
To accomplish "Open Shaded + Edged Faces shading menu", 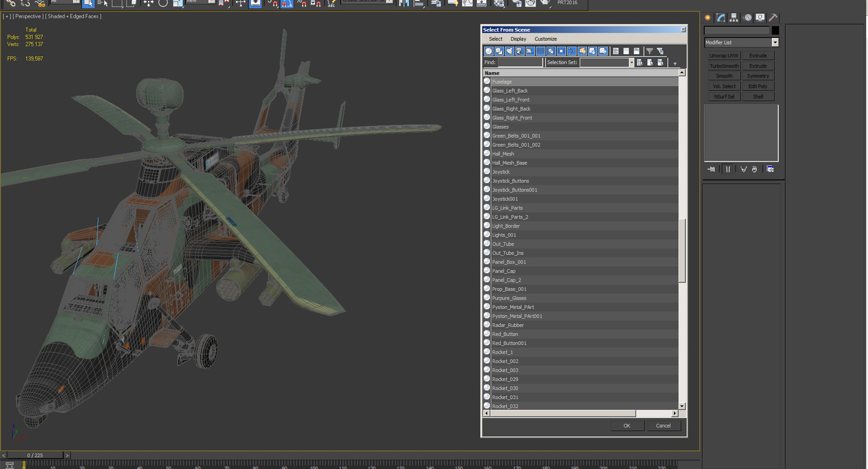I will pos(73,16).
